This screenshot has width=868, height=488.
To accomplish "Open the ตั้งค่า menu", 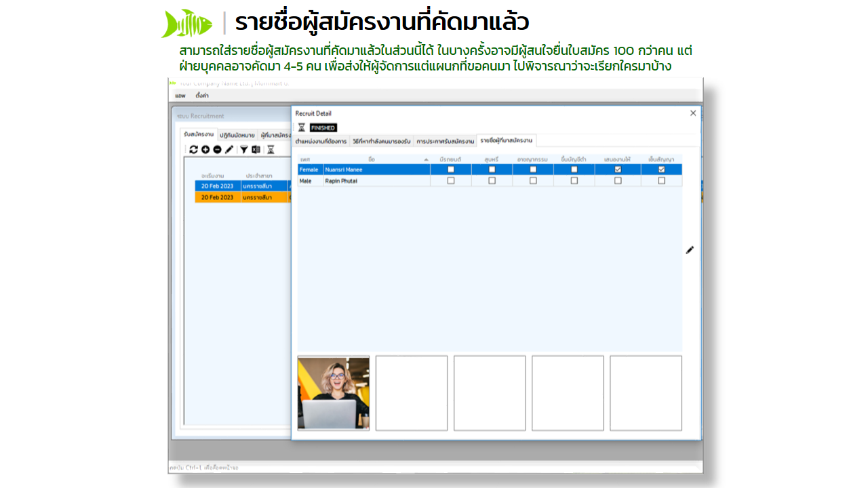I will click(x=202, y=96).
